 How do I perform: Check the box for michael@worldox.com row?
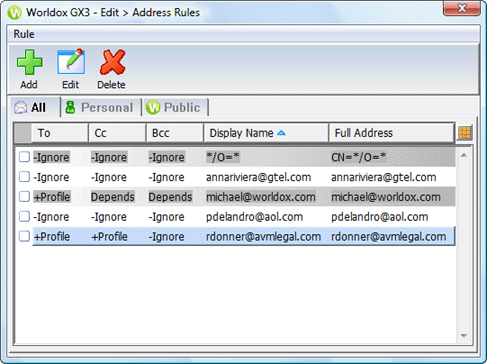tap(24, 197)
